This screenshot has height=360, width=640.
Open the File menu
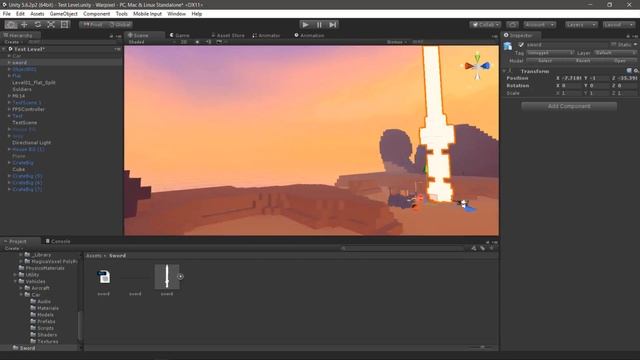point(7,14)
